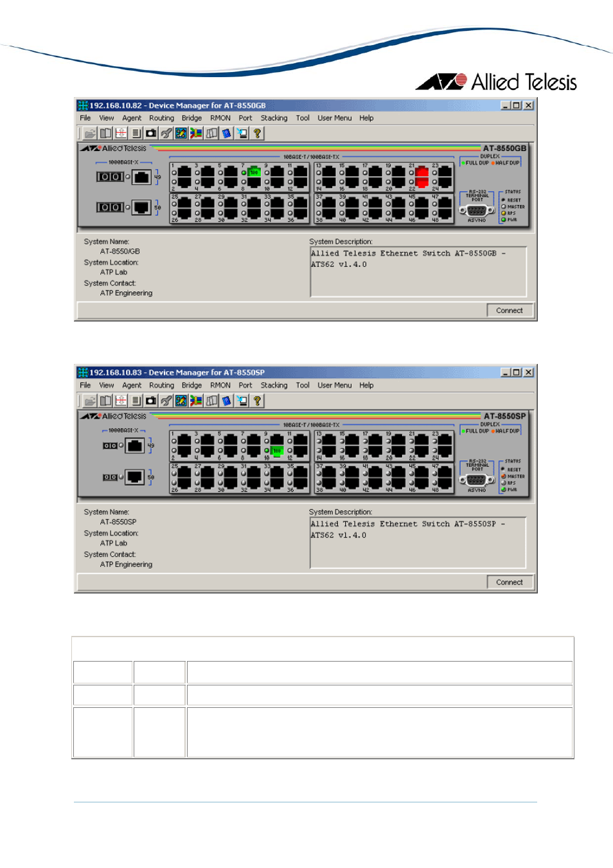The width and height of the screenshot is (613, 868).
Task: Text list icon in AT-8550GB toolbar
Action: click(x=136, y=133)
